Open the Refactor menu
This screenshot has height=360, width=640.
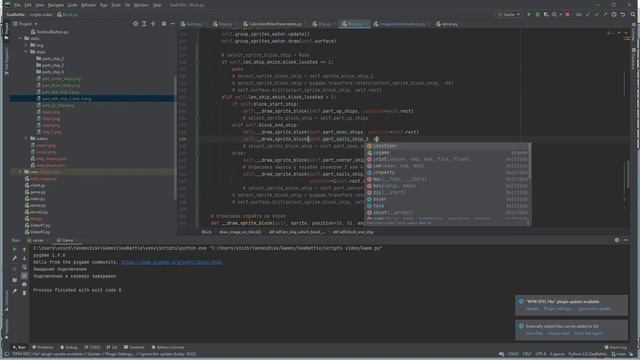88,5
